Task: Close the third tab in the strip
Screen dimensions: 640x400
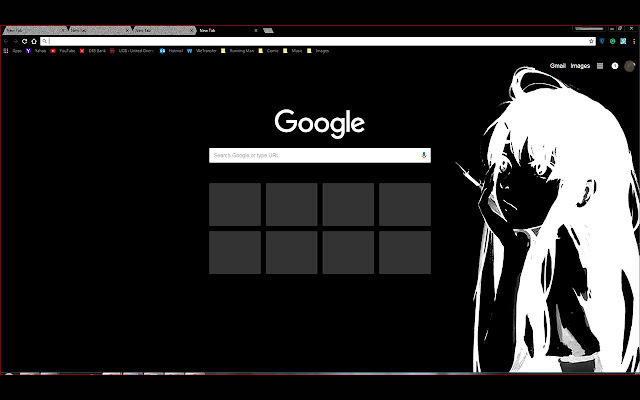Action: (x=191, y=30)
